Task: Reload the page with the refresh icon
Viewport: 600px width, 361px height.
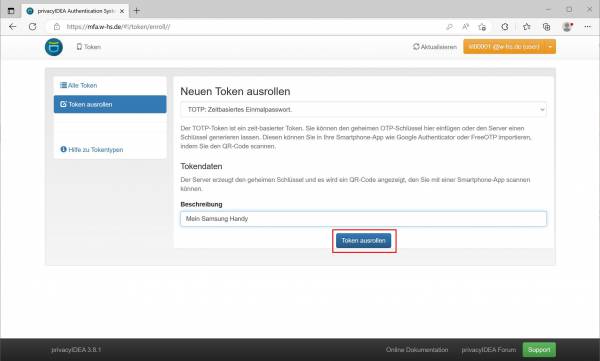Action: 33,27
